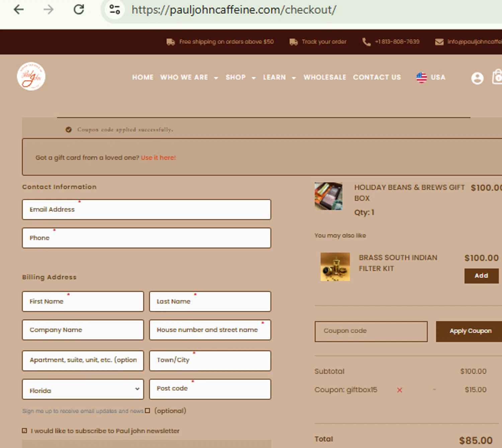Open the user account icon
This screenshot has width=502, height=448.
[x=477, y=79]
